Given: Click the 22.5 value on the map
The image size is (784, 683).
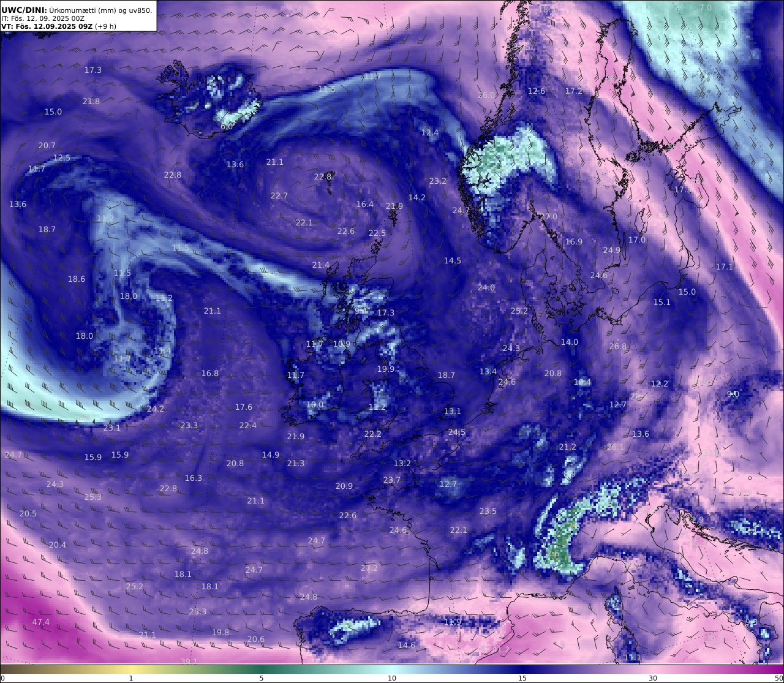Looking at the screenshot, I should [377, 233].
